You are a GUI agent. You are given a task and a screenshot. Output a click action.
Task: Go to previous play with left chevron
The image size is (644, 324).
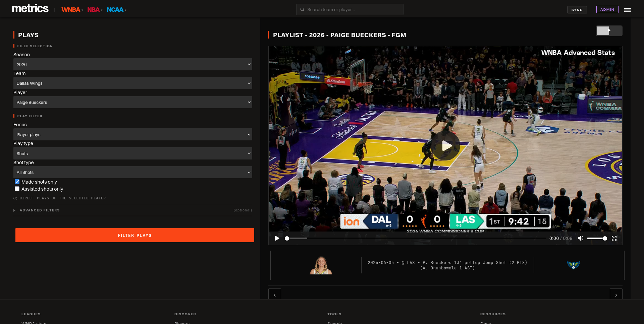(275, 295)
